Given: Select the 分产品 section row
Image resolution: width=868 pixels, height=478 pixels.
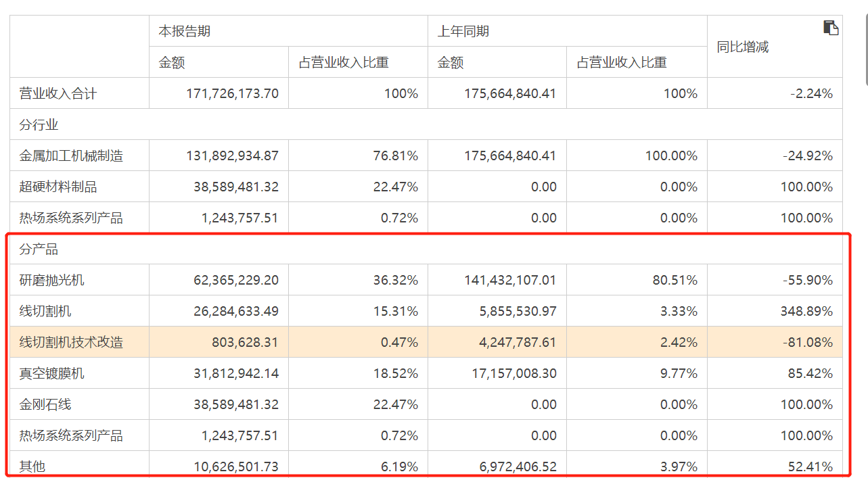Looking at the screenshot, I should click(x=426, y=249).
